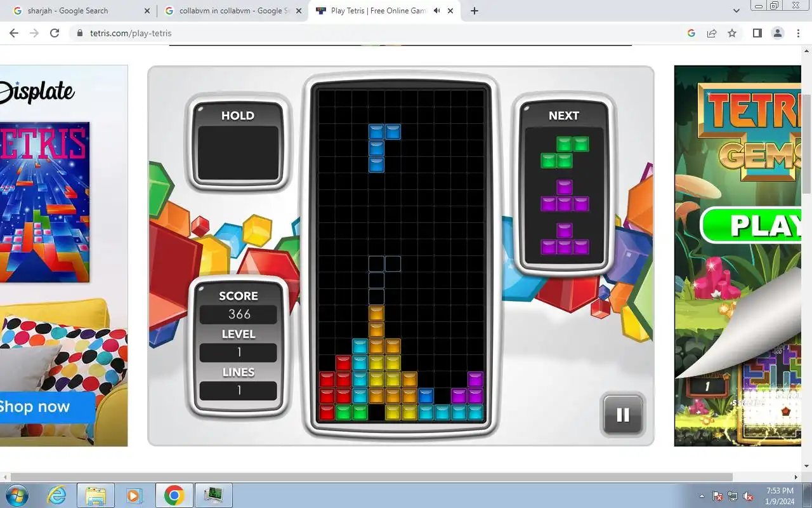The height and width of the screenshot is (508, 812).
Task: Click the falling blue J tetromino
Action: coord(384,148)
